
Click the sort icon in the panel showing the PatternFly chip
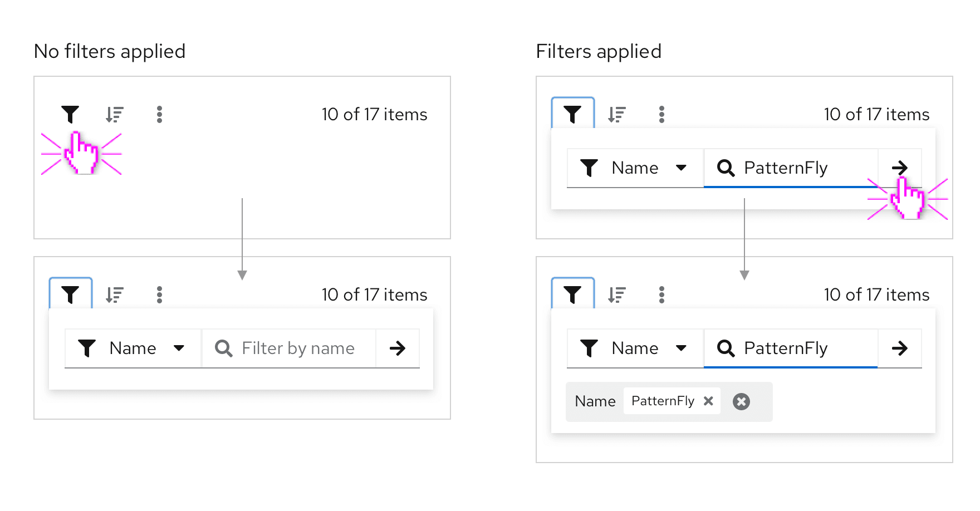coord(617,294)
